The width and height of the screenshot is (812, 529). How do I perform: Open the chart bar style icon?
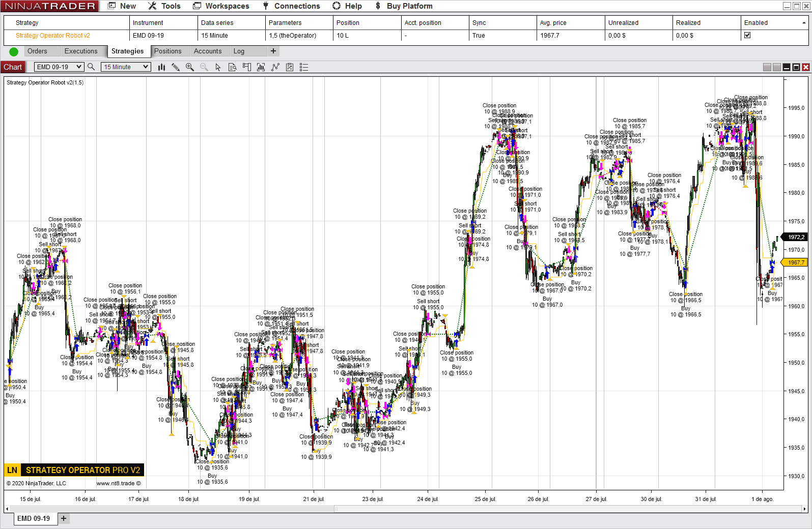tap(161, 67)
